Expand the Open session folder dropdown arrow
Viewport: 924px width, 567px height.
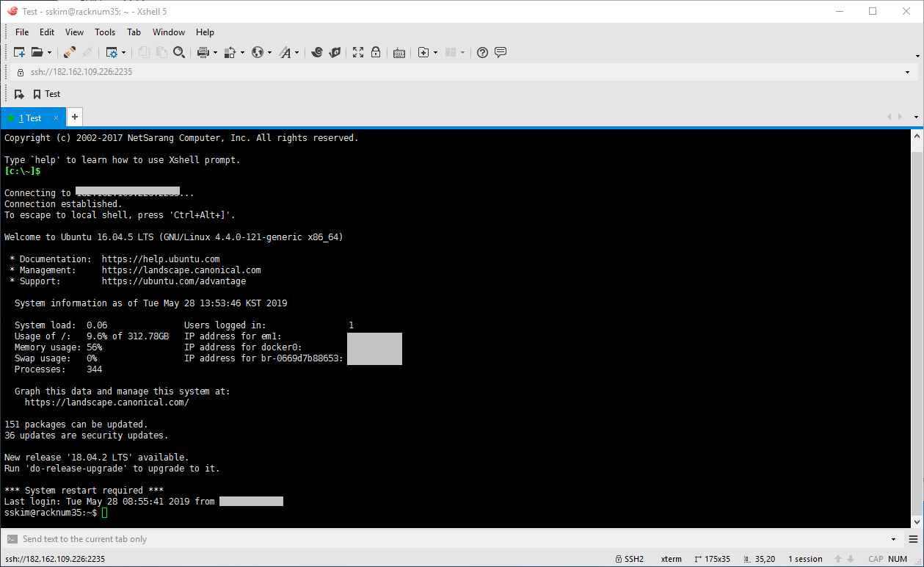49,52
